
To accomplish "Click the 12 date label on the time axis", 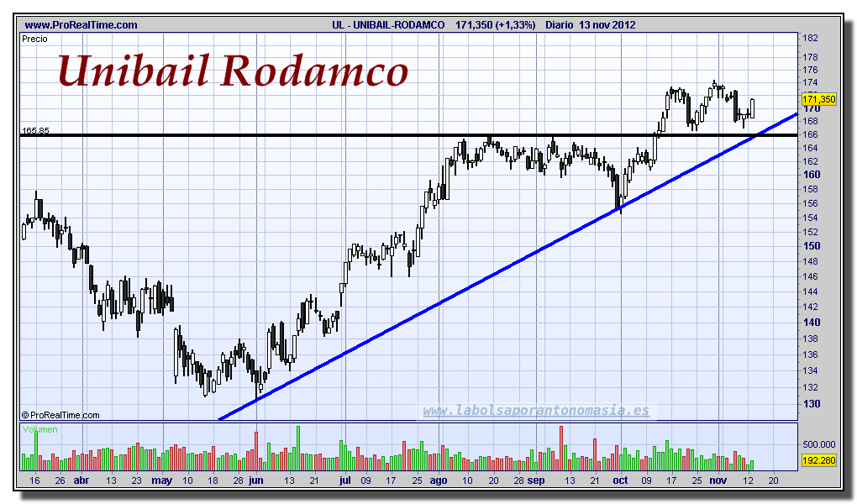I will (748, 480).
